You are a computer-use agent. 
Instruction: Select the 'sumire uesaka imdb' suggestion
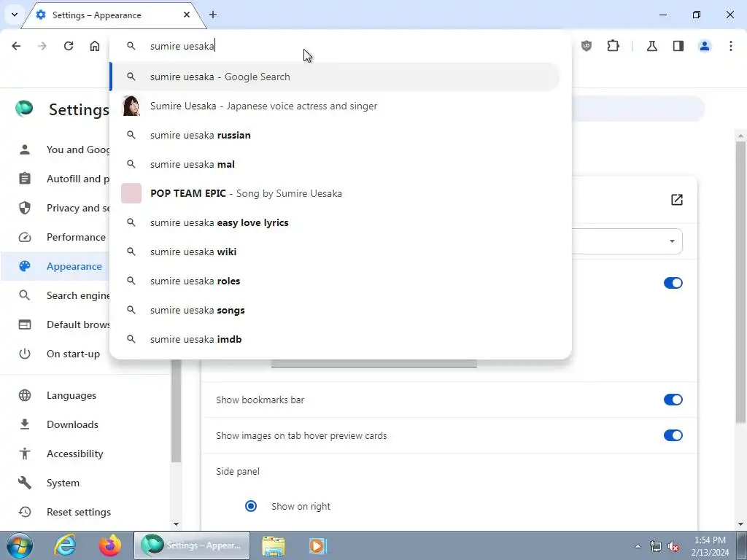click(x=336, y=339)
